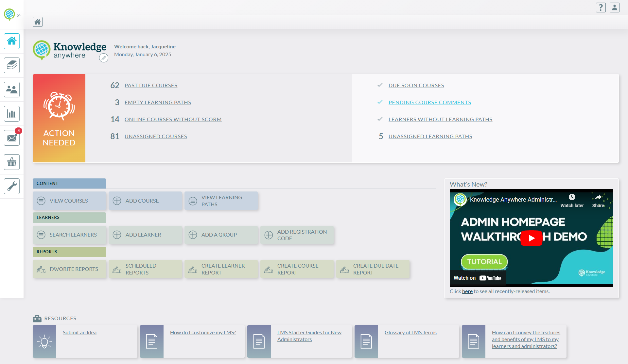Click the Search Learners button
The image size is (628, 364).
pos(69,235)
